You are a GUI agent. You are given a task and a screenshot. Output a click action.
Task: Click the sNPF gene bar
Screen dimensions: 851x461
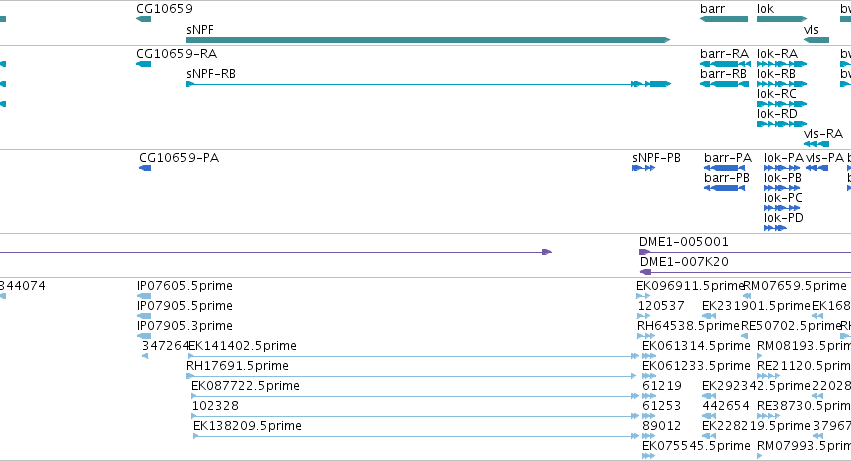[428, 40]
